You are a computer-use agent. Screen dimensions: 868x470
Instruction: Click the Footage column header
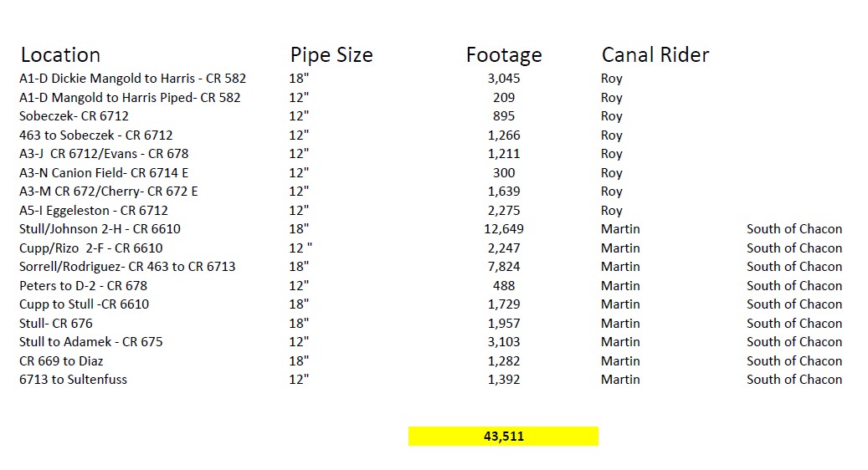(x=504, y=55)
